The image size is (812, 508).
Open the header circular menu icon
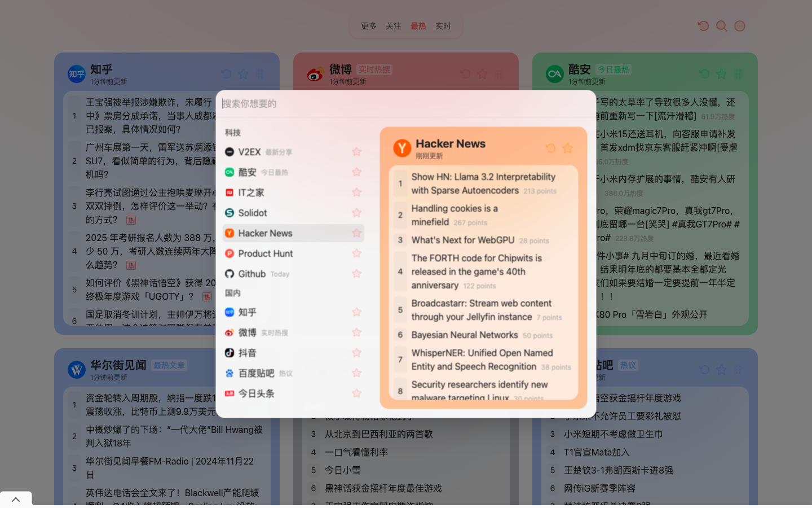click(x=740, y=26)
